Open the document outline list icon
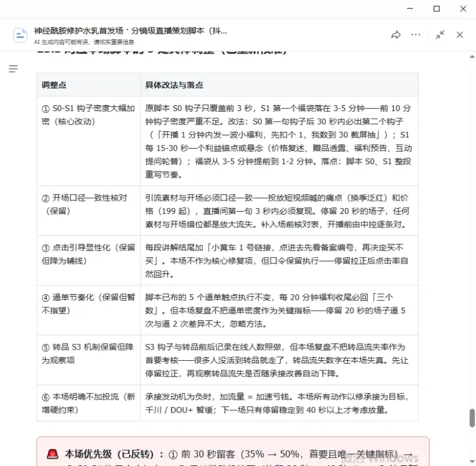The width and height of the screenshot is (476, 466). pyautogui.click(x=13, y=69)
